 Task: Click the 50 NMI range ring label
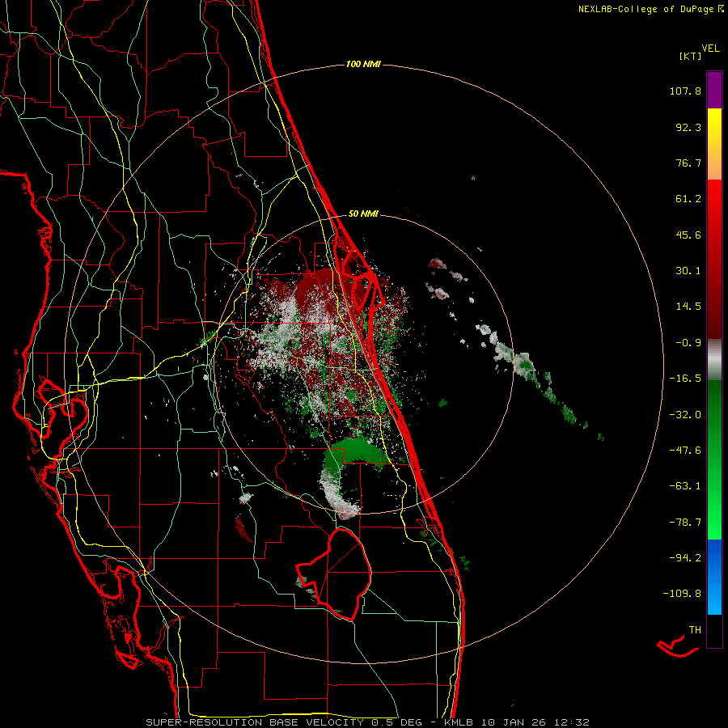tap(363, 214)
